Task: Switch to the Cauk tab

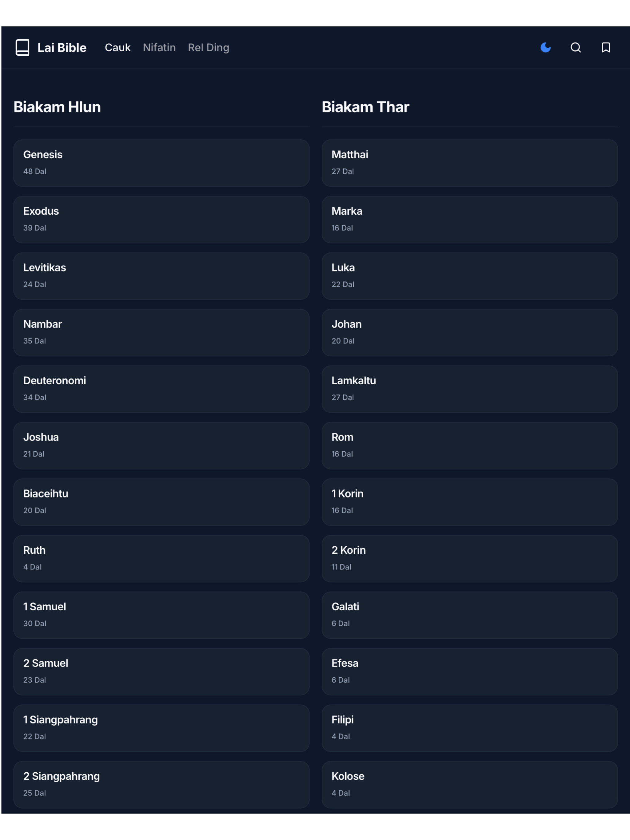Action: pyautogui.click(x=118, y=47)
